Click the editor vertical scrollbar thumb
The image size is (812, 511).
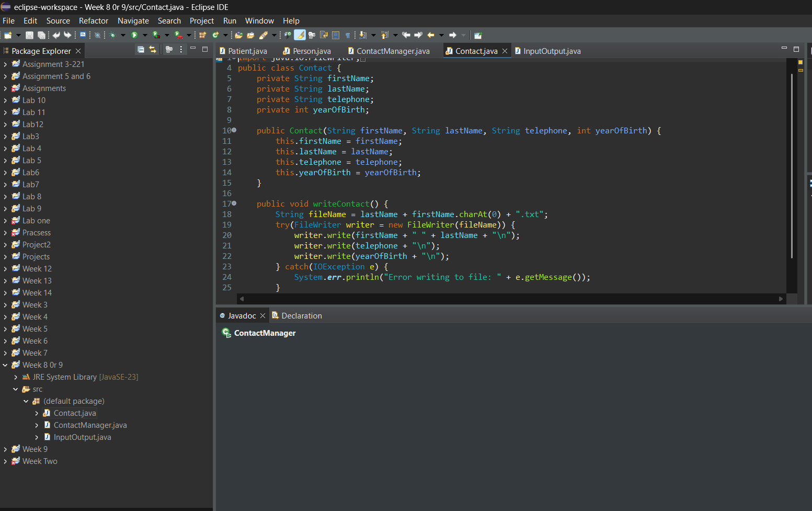tap(792, 166)
